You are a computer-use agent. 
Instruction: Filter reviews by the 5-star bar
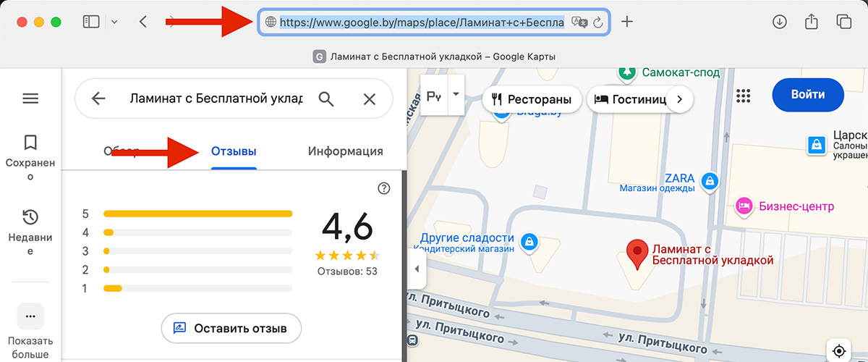[x=197, y=214]
